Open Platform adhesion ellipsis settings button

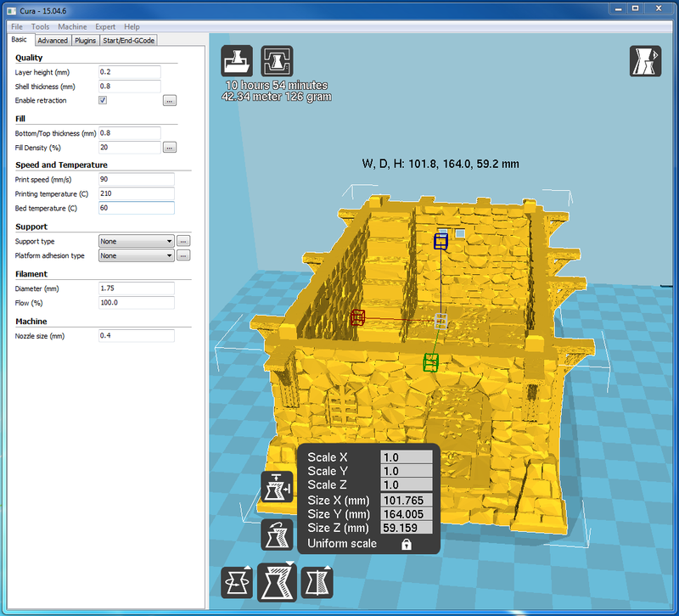coord(183,255)
